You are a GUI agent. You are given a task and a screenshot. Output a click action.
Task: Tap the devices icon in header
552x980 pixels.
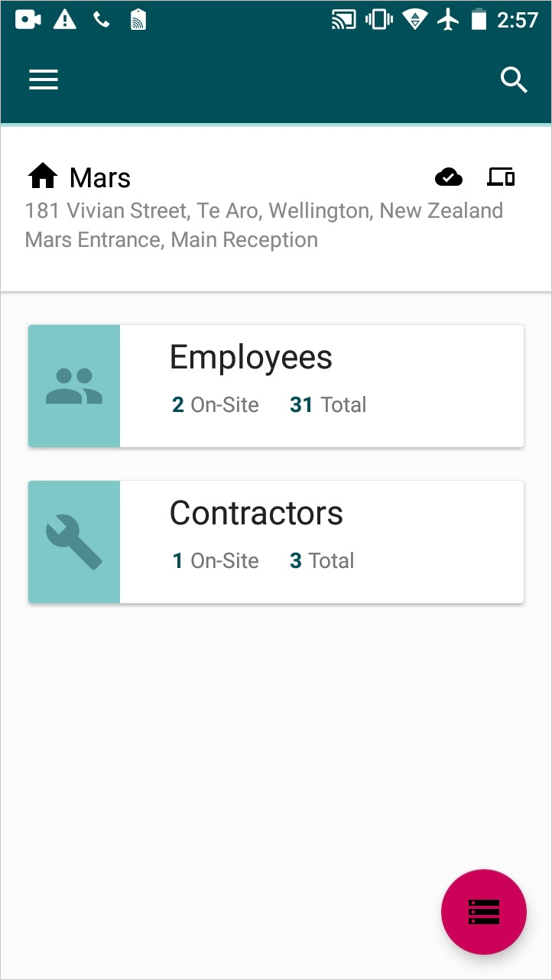click(501, 177)
